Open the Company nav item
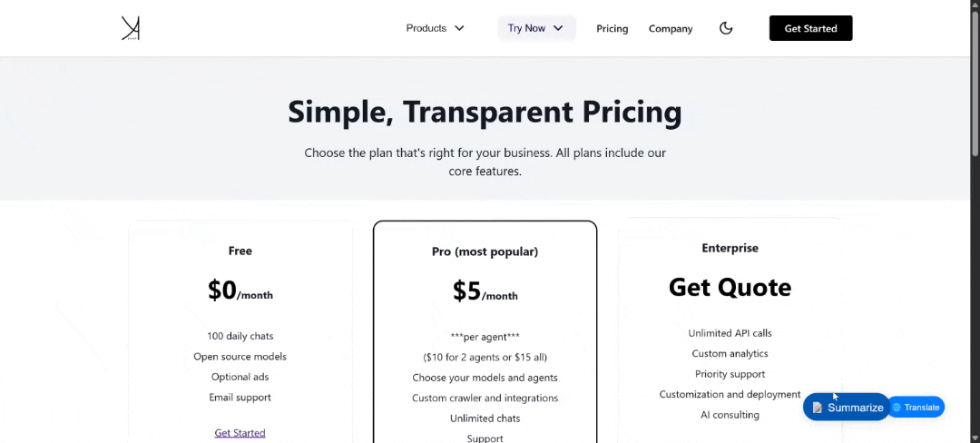This screenshot has width=980, height=443. point(671,29)
